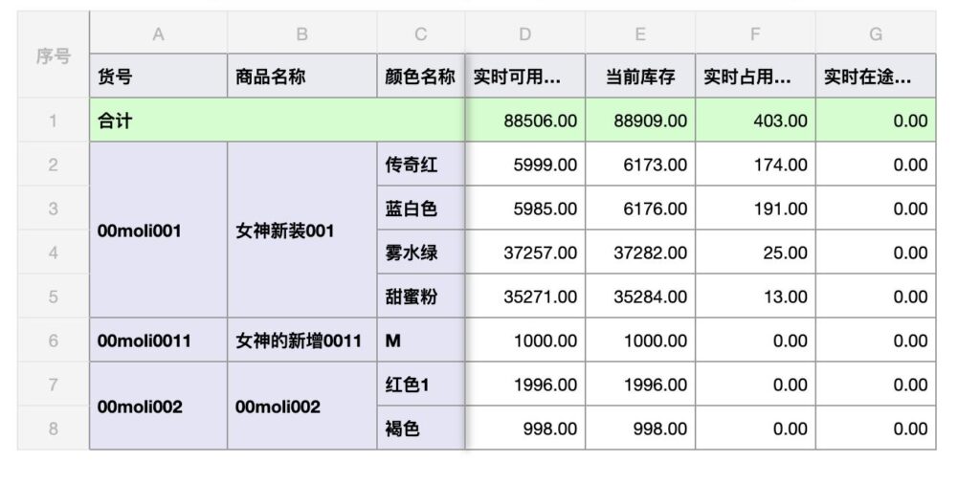980x484 pixels.
Task: Select the total 88506.00 cell
Action: pos(525,120)
